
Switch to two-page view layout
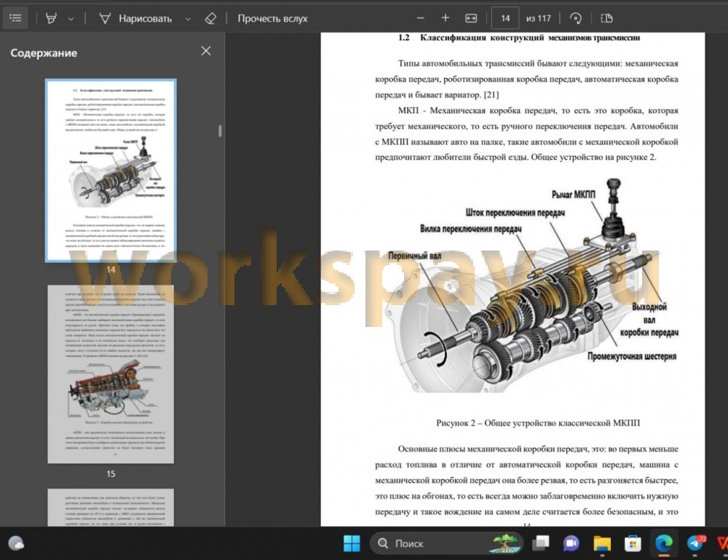tap(606, 18)
